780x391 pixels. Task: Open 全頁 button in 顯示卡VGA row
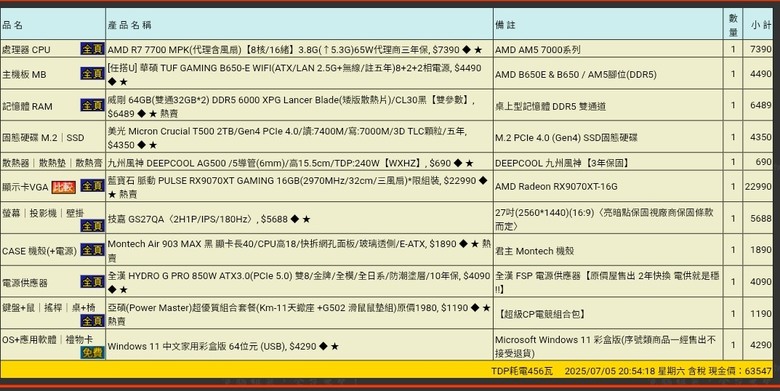click(x=93, y=186)
